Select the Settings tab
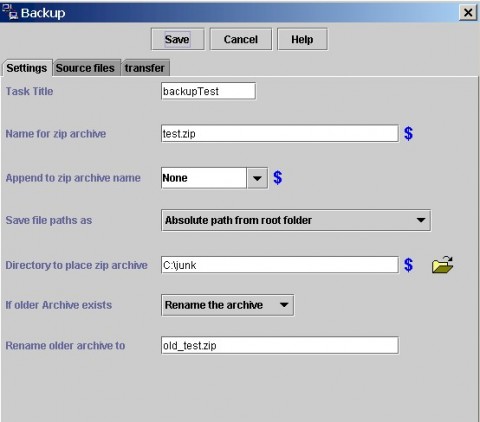The height and width of the screenshot is (422, 480). 27,68
